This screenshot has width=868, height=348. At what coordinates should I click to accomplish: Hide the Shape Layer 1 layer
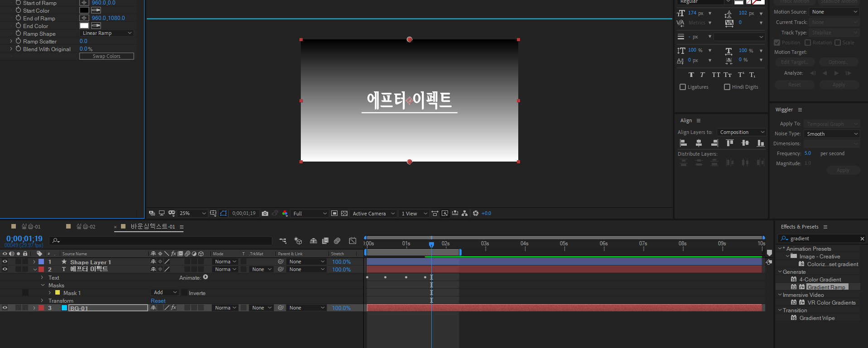[x=5, y=262]
